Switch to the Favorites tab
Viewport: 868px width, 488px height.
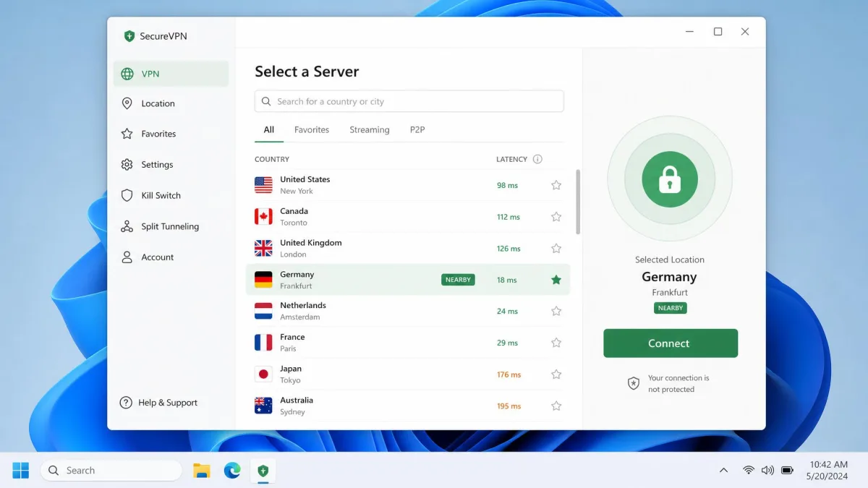point(312,130)
